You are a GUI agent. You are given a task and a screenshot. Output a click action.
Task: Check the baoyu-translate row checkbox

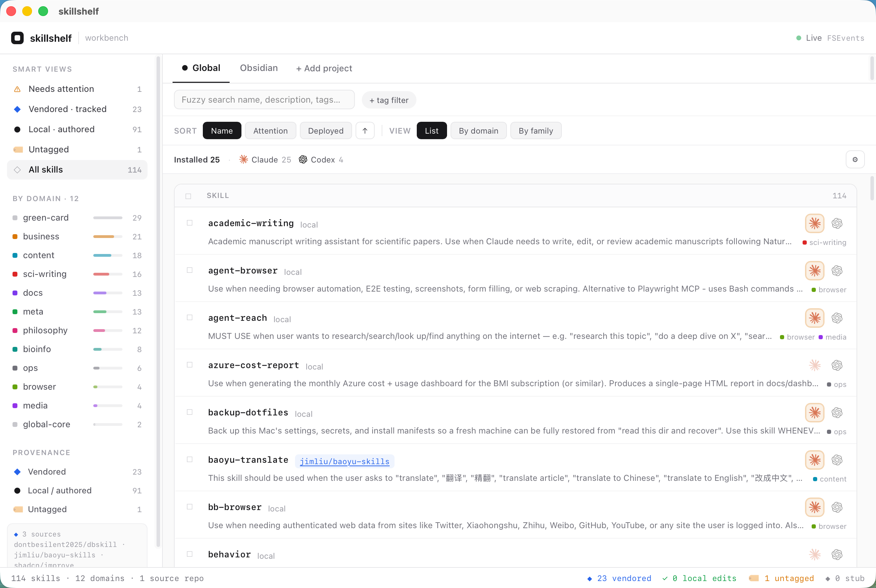(x=190, y=459)
